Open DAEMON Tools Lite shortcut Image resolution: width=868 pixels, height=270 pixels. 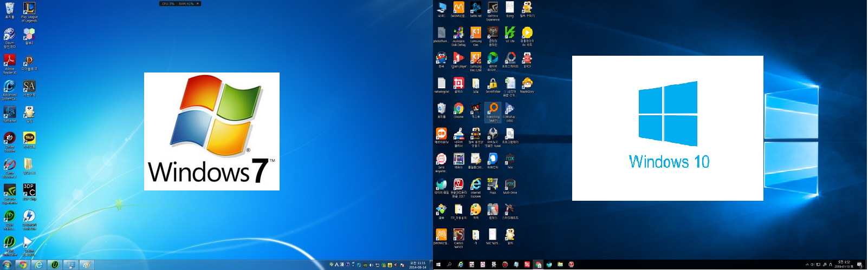[29, 220]
